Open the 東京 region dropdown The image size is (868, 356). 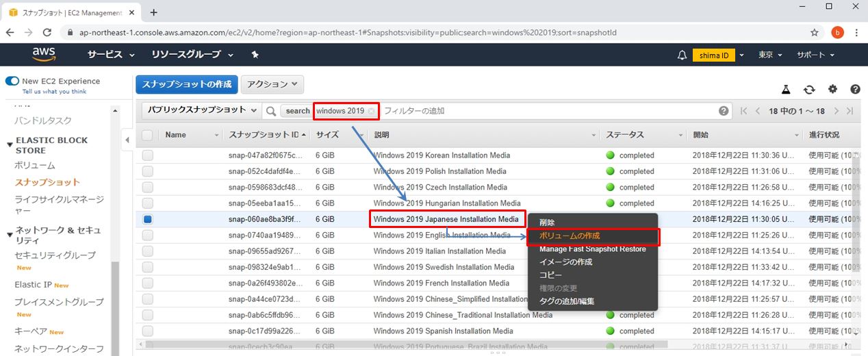(771, 55)
